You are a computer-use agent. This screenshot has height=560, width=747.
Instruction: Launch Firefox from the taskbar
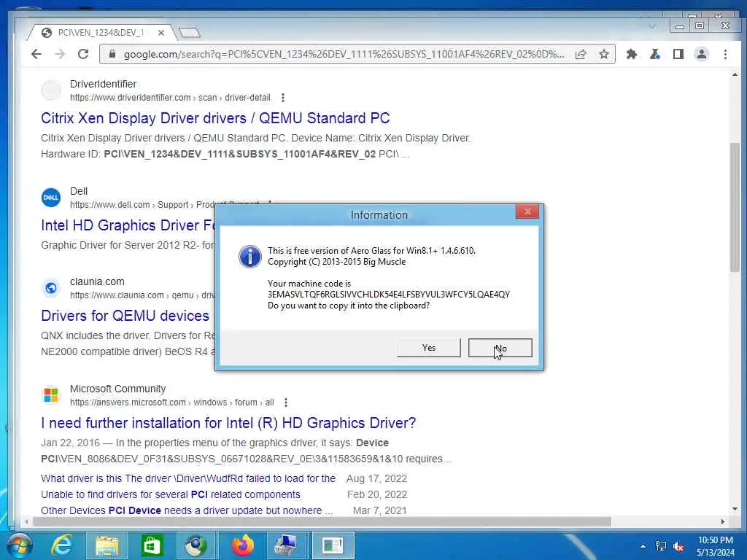(242, 545)
